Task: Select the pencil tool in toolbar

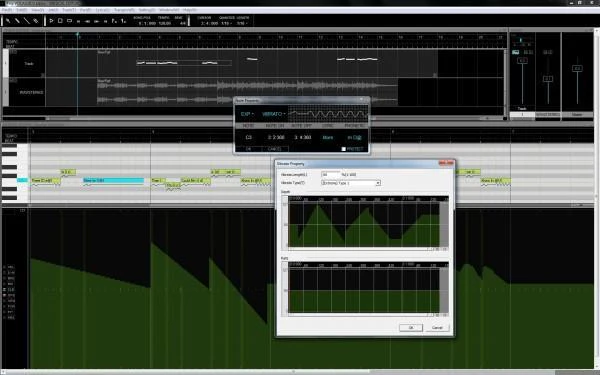Action: (x=17, y=21)
